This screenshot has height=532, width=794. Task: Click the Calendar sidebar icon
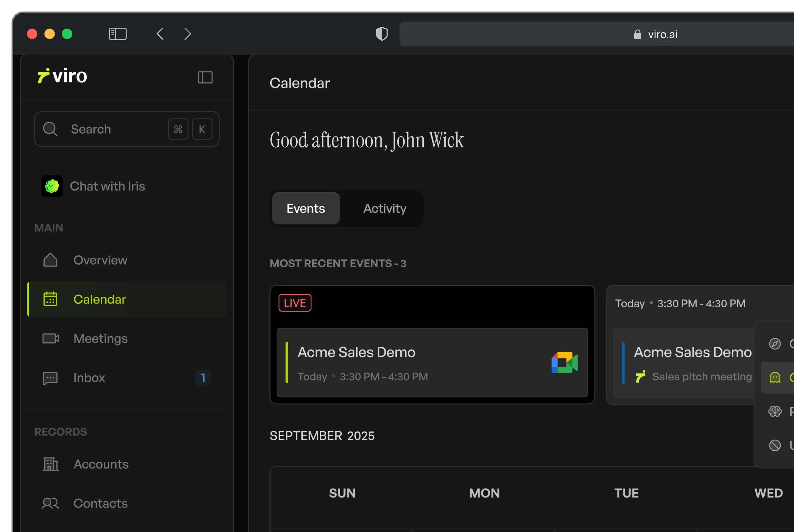[50, 299]
